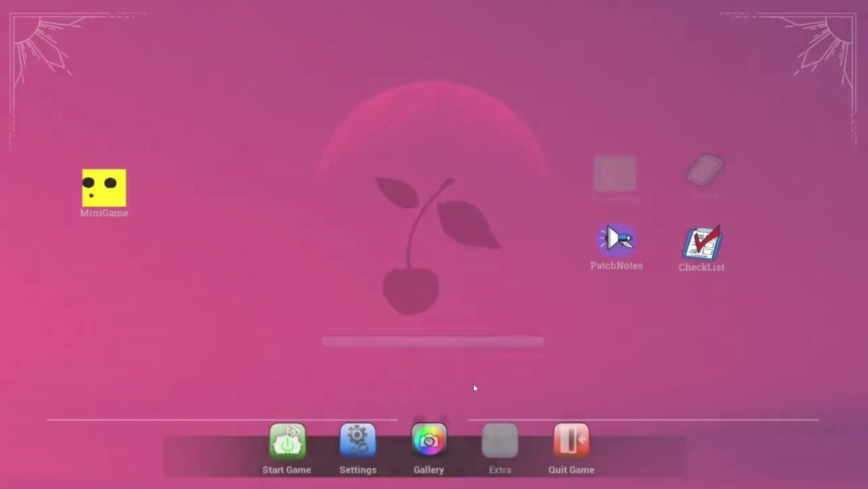The height and width of the screenshot is (489, 868).
Task: Select the greyed-out Extra icon
Action: coord(500,441)
